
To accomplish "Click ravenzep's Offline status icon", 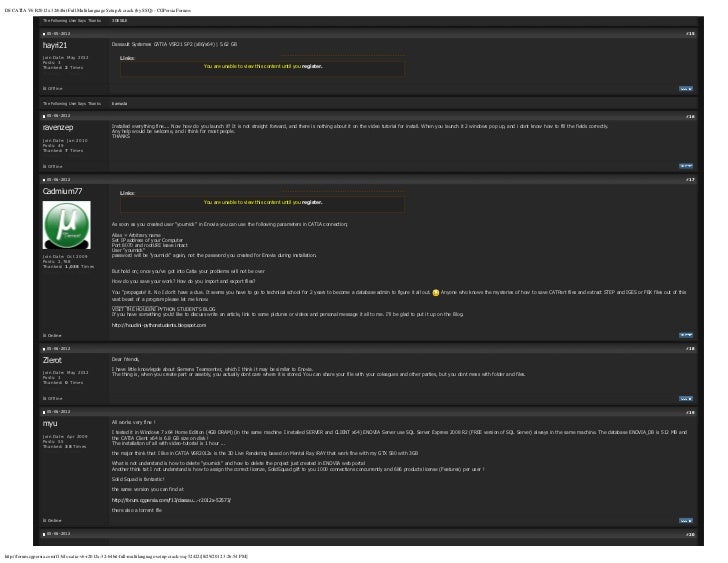I will pos(45,166).
